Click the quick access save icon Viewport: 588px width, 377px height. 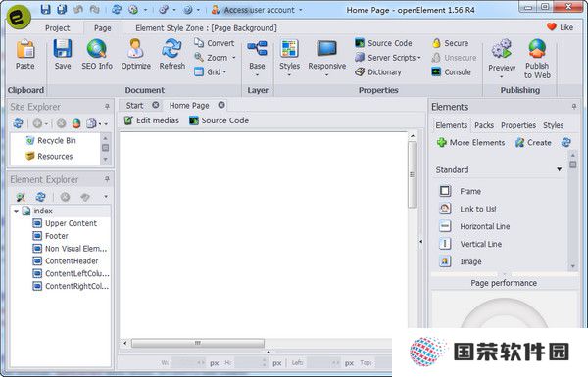[45, 10]
